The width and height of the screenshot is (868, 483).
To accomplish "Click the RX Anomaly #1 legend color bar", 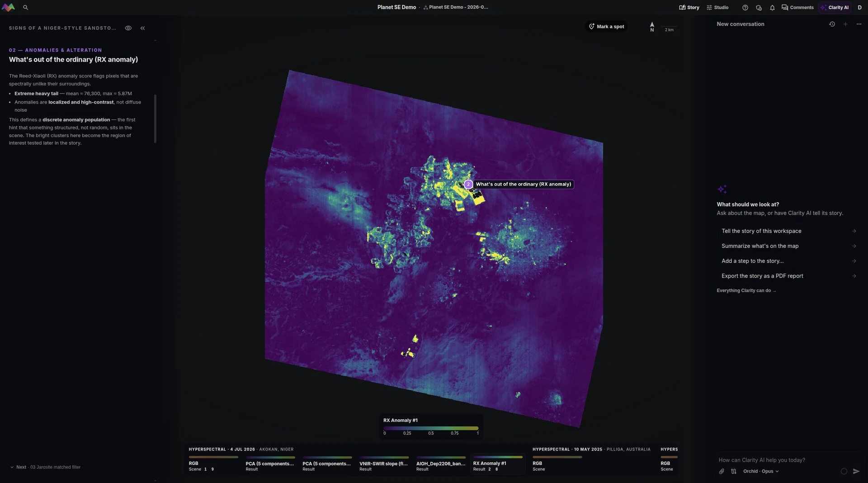I will click(431, 428).
